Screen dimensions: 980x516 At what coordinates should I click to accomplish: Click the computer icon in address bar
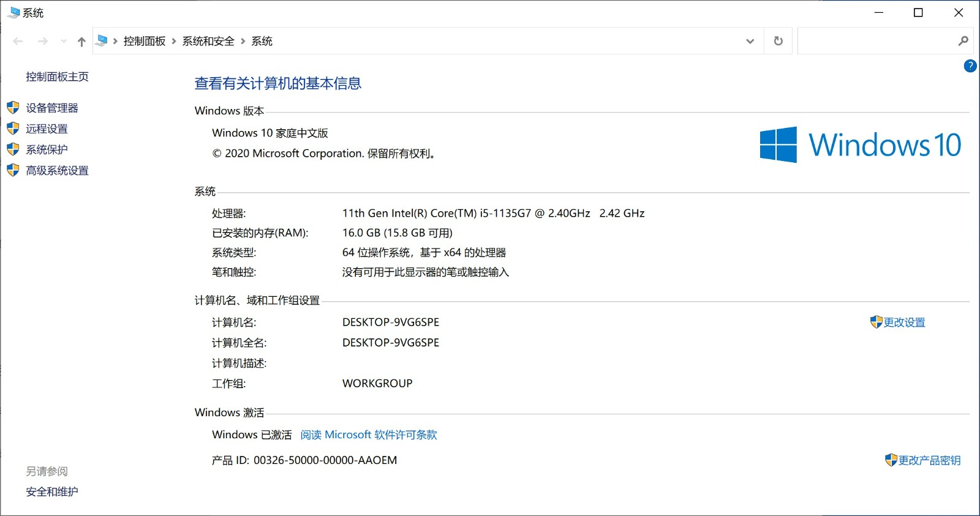click(102, 40)
